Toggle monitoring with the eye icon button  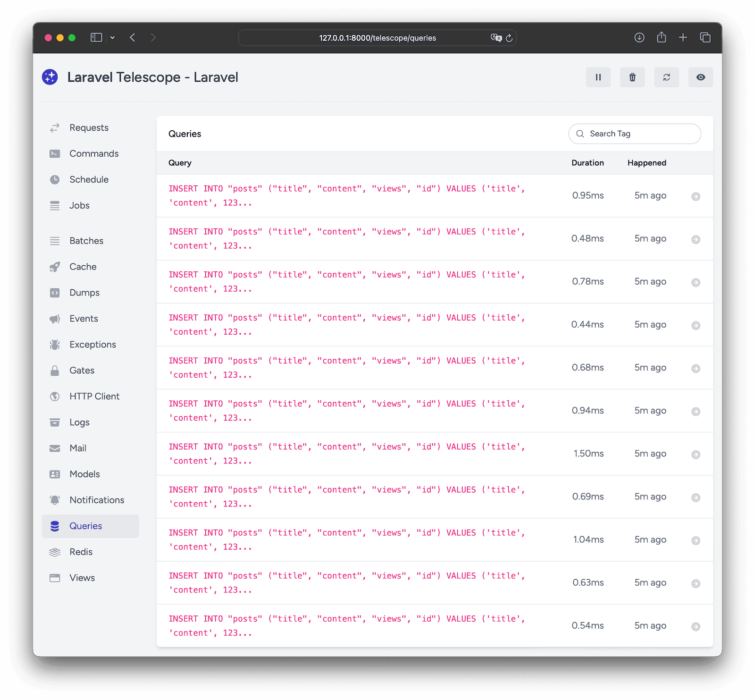point(701,77)
